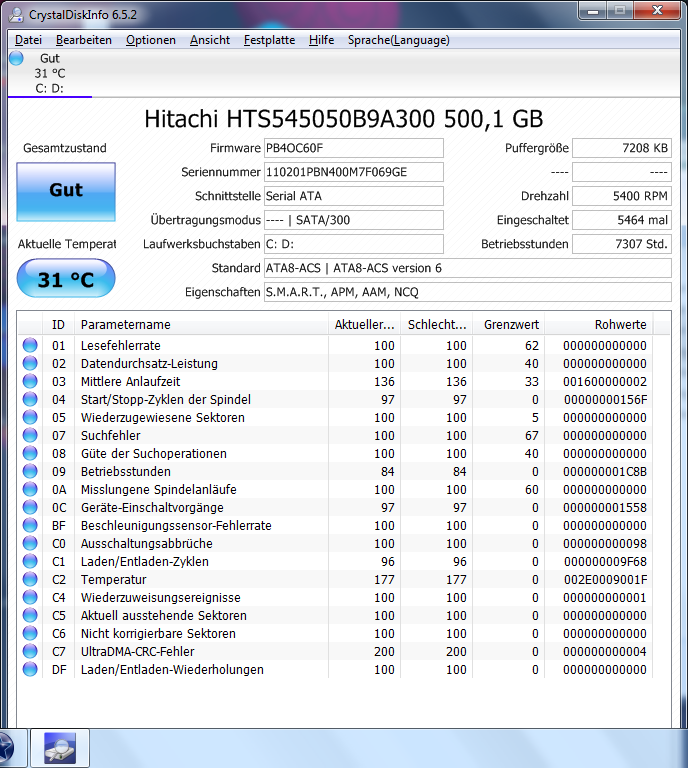Screen dimensions: 688x768
Task: Click the Schlecht... column header
Action: pos(436,324)
